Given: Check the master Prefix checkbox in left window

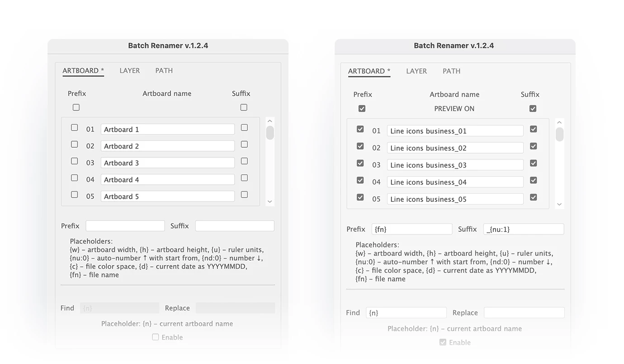Looking at the screenshot, I should (76, 107).
